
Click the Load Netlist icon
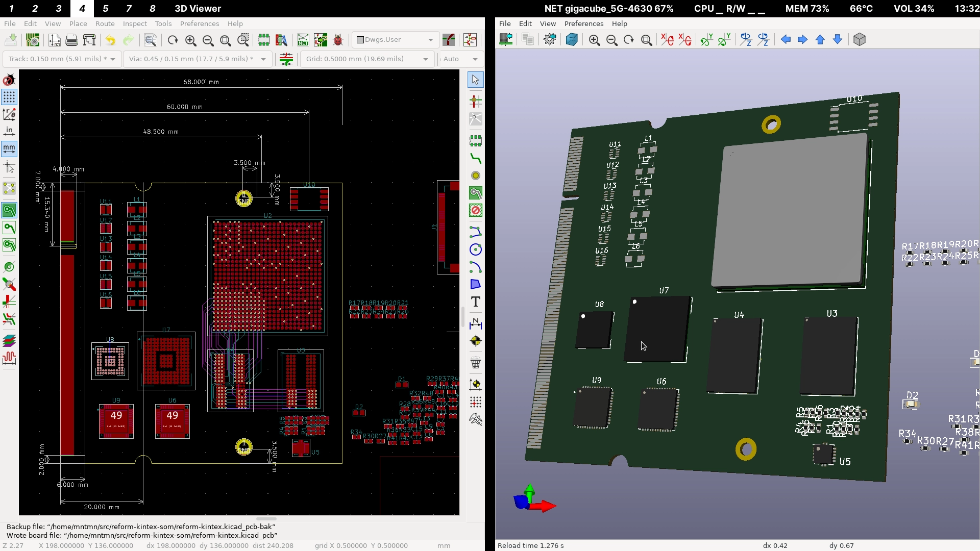pos(303,40)
